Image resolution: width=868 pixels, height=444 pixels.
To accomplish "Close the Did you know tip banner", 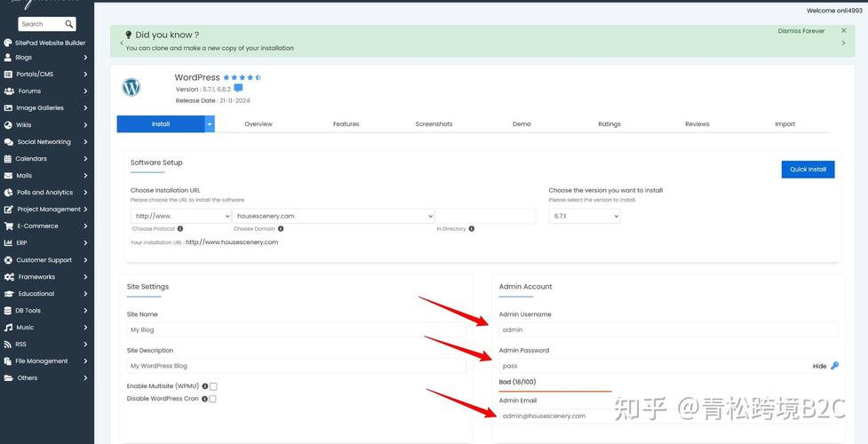I will click(844, 31).
